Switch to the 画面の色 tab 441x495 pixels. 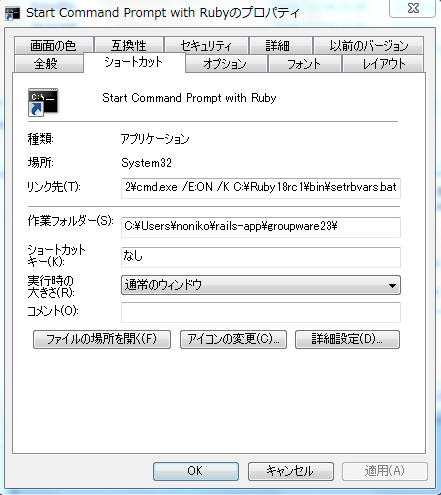tap(53, 45)
